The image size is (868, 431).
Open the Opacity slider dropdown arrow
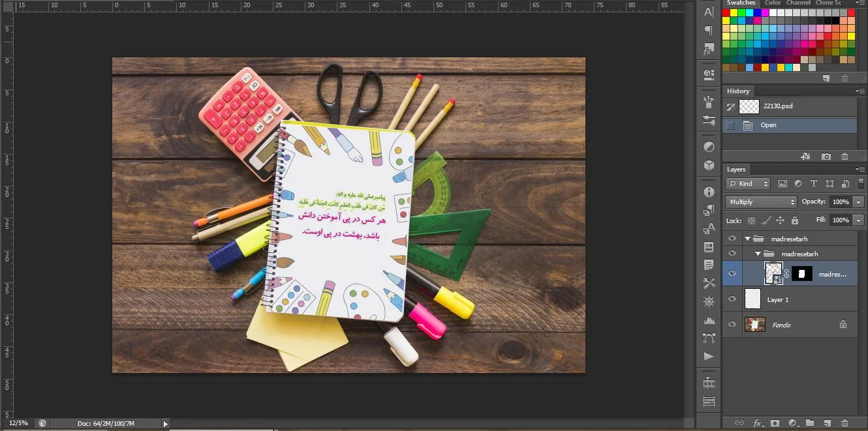pos(858,202)
